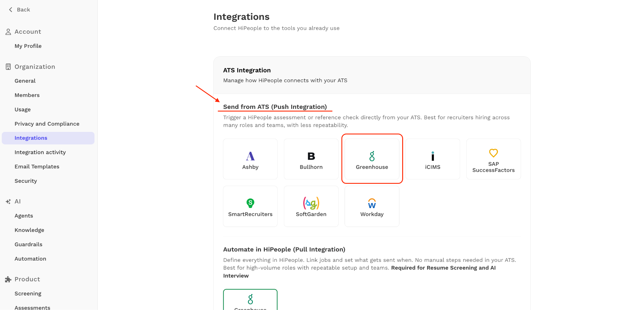This screenshot has width=644, height=310.
Task: Open Integration activity page
Action: [40, 152]
